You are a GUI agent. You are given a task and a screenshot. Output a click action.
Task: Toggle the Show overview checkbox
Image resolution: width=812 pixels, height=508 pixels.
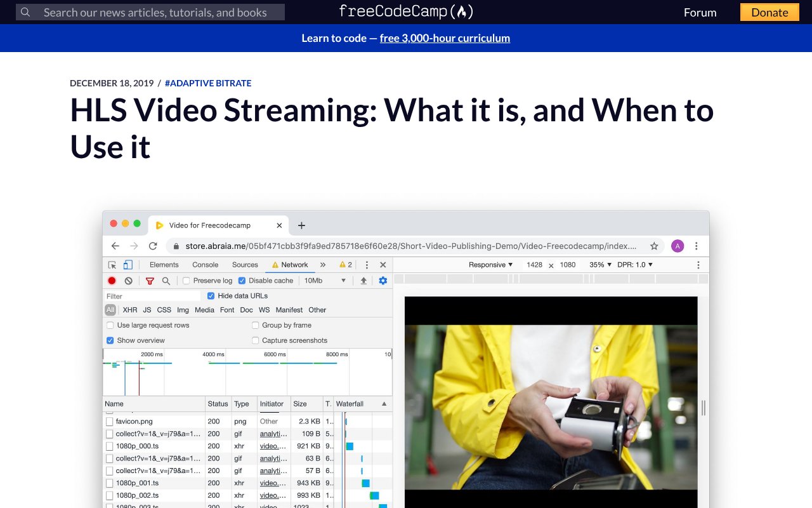[110, 340]
